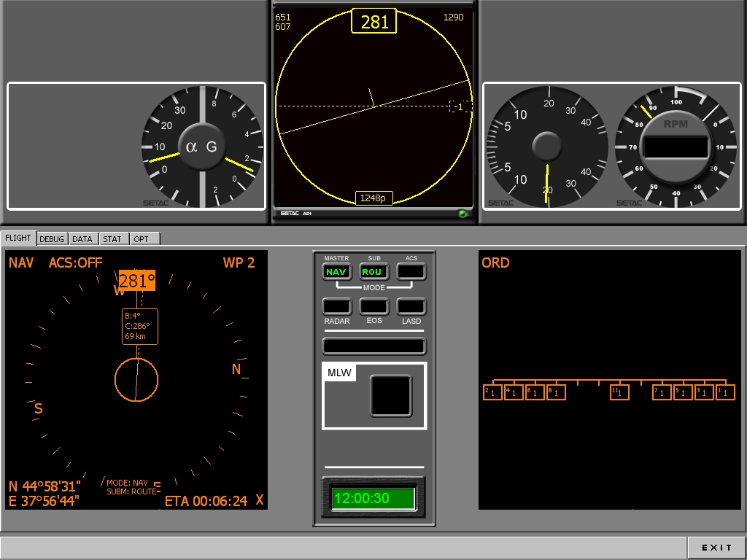The height and width of the screenshot is (560, 747).
Task: Click the -1 pitch marker on ADI
Action: click(x=460, y=106)
